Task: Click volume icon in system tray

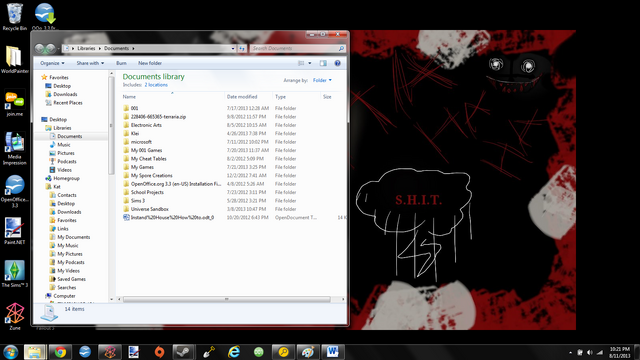Action: [x=589, y=352]
